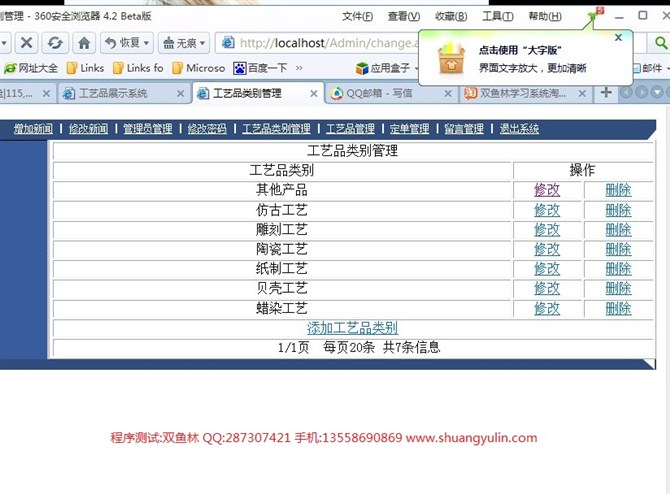Close the QQ邮箱 tab

pos(448,93)
